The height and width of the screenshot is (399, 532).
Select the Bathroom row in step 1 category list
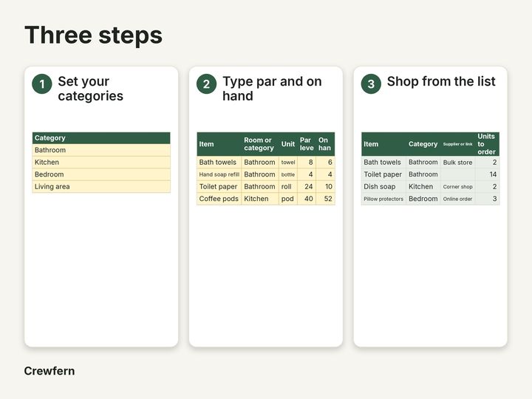click(101, 150)
